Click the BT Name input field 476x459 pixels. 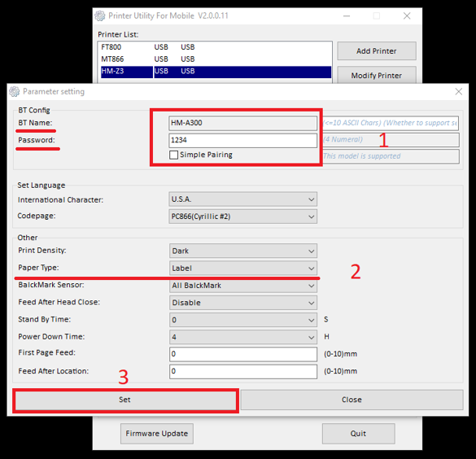[242, 123]
